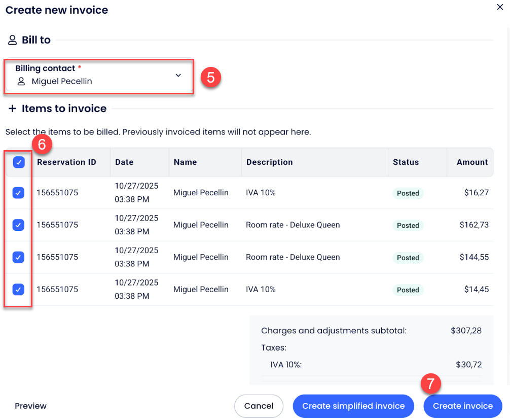Click the Create invoice button
Screen dimensions: 510x420
(462, 406)
